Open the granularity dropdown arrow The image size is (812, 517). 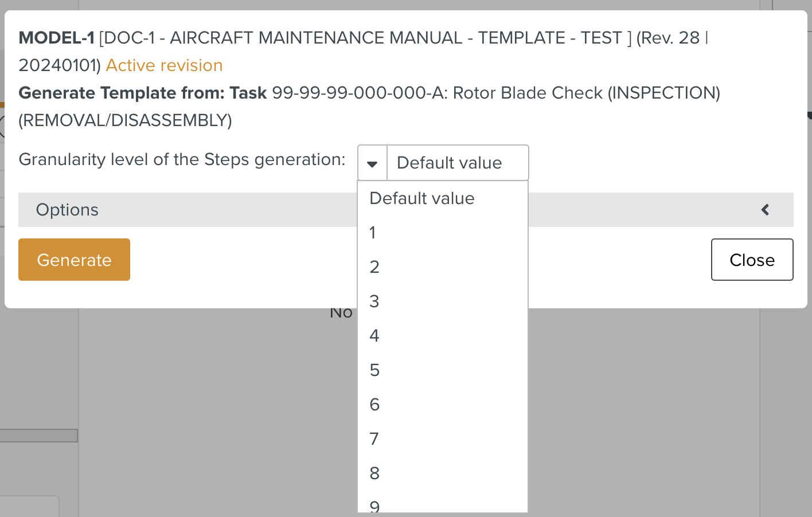(372, 163)
